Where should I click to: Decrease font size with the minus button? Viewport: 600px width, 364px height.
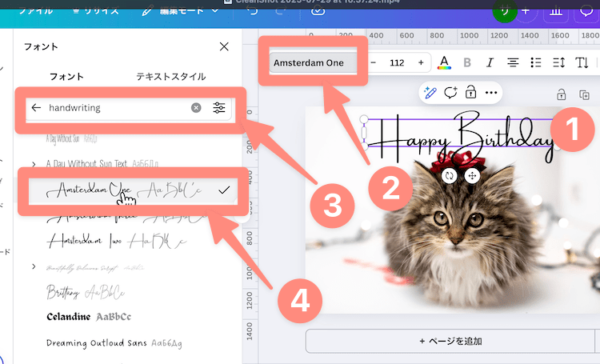click(x=373, y=63)
